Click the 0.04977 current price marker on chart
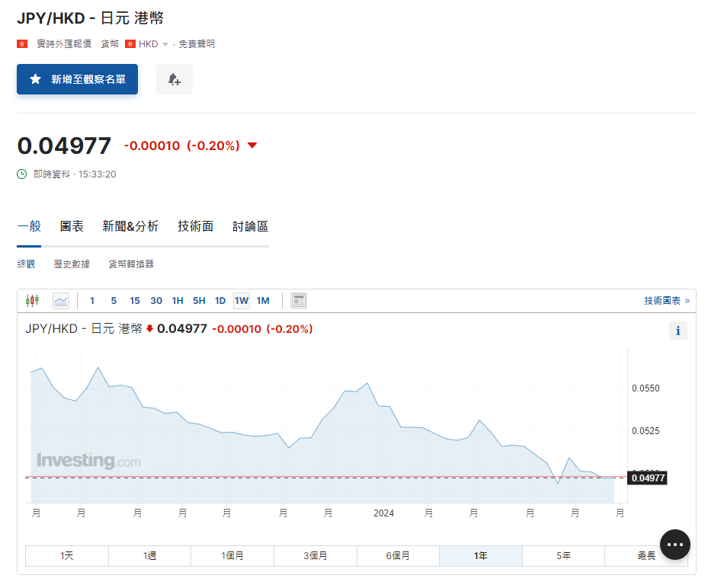Image resolution: width=708 pixels, height=588 pixels. tap(647, 478)
